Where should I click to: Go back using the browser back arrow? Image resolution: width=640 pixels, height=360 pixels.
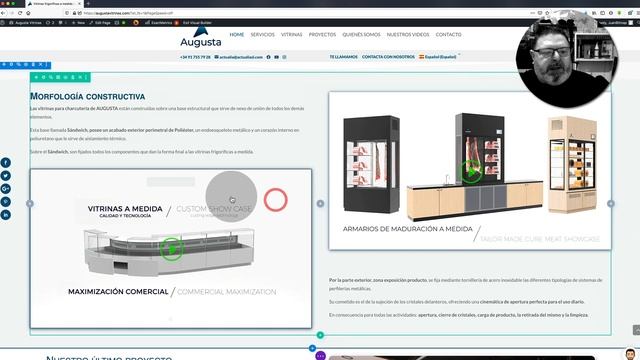coord(4,13)
